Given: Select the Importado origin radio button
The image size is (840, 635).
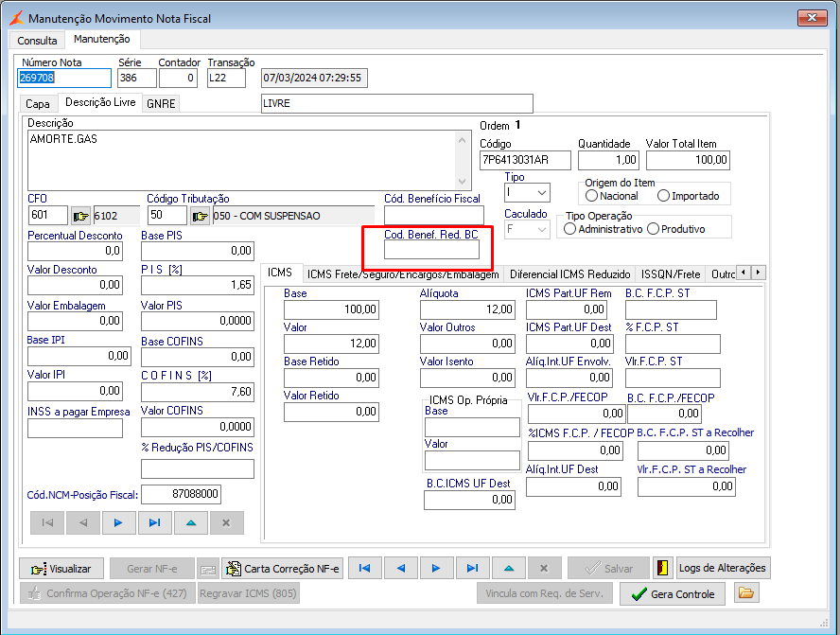Looking at the screenshot, I should pyautogui.click(x=663, y=196).
